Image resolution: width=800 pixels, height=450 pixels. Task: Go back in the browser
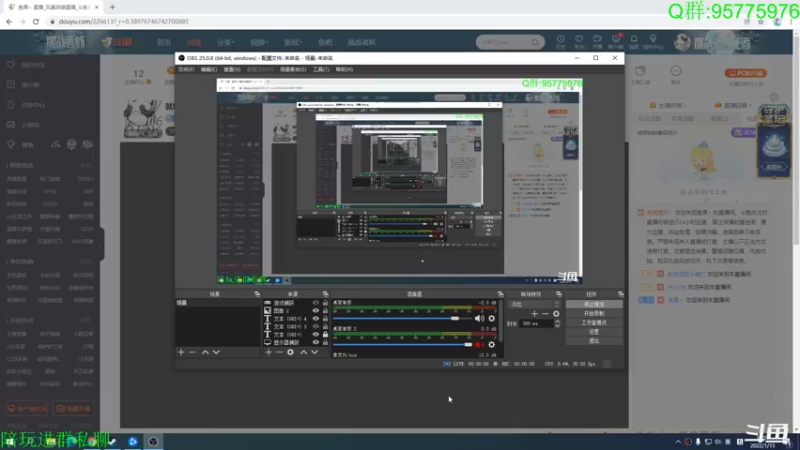pos(9,21)
